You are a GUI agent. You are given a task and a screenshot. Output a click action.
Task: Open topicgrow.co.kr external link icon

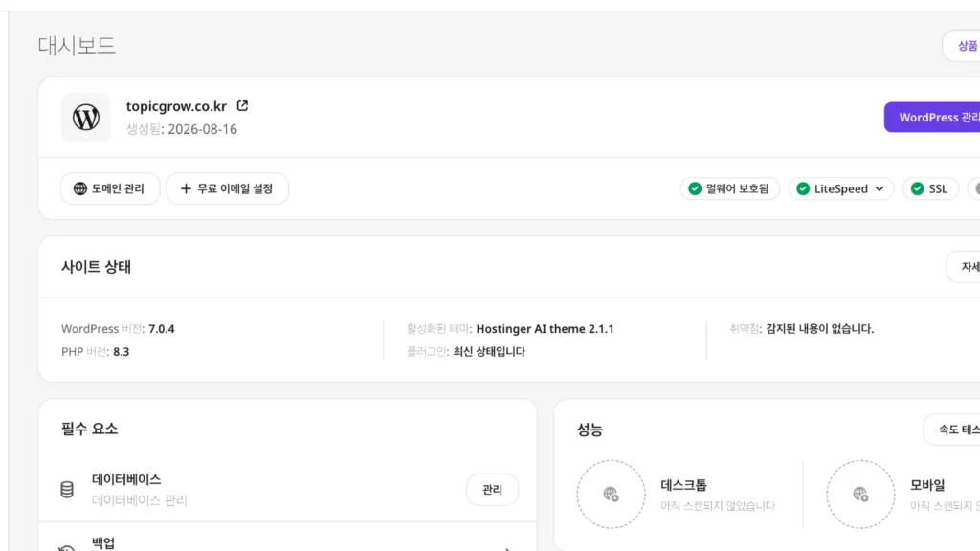[242, 105]
